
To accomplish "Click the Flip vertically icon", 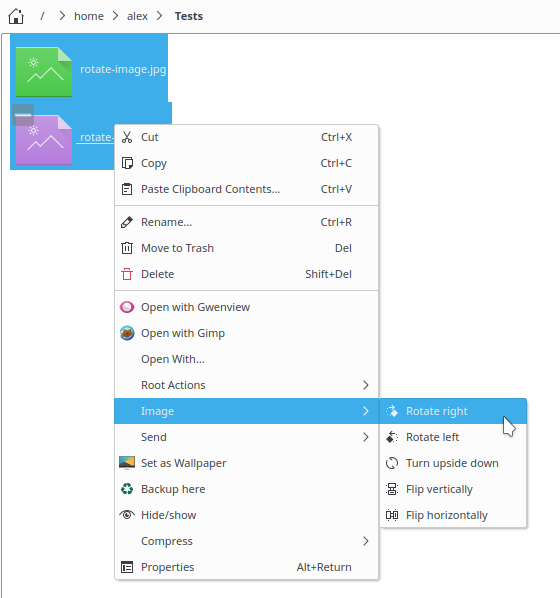I will point(392,489).
